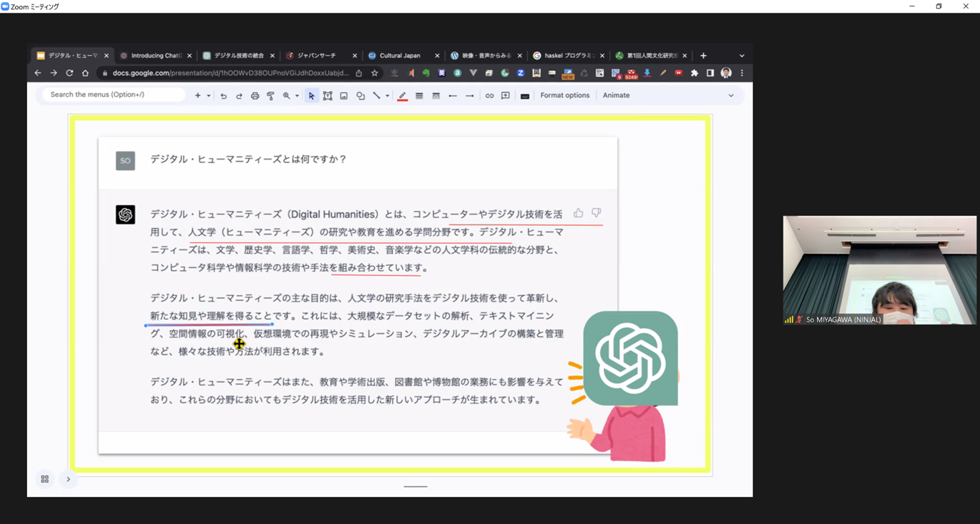980x524 pixels.
Task: Switch to the デジタル技術の統合 tab
Action: pyautogui.click(x=237, y=56)
